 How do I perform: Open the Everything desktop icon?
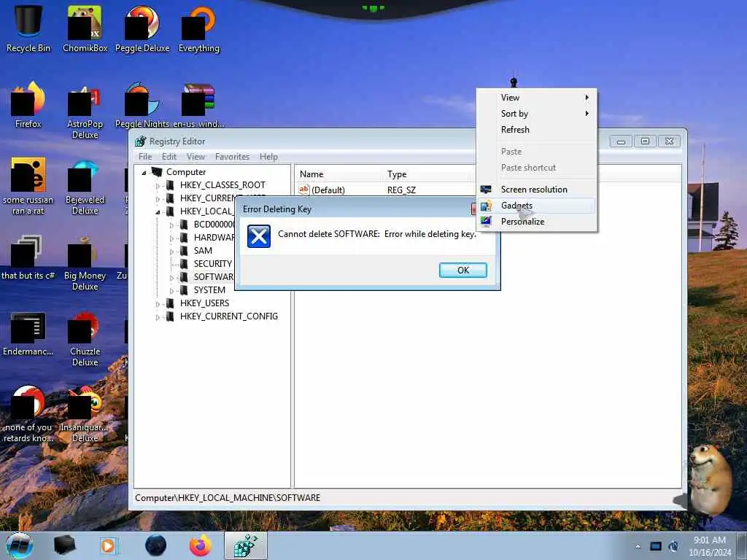click(198, 28)
